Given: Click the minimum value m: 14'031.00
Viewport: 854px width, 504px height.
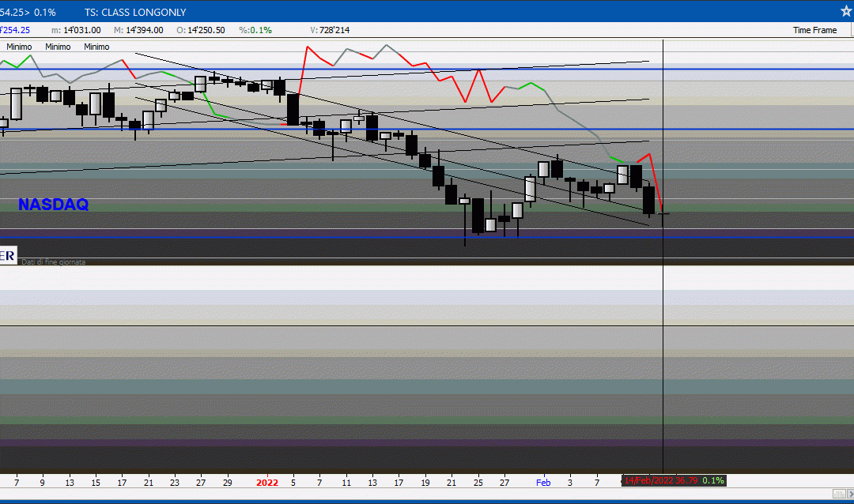Looking at the screenshot, I should [76, 30].
